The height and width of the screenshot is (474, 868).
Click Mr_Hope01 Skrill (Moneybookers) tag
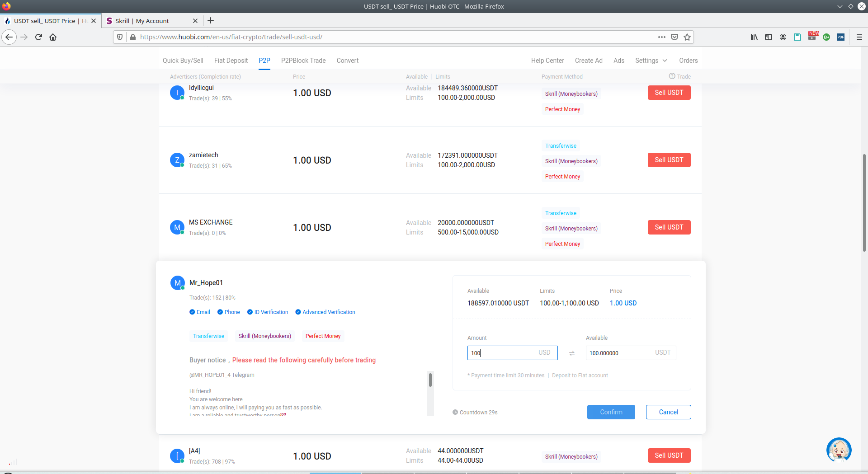[265, 336]
